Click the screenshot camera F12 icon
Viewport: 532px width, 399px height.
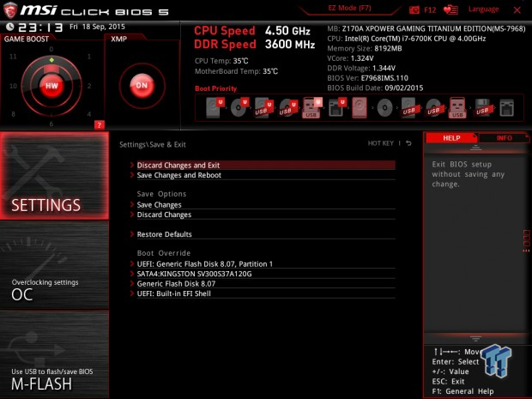tap(414, 9)
